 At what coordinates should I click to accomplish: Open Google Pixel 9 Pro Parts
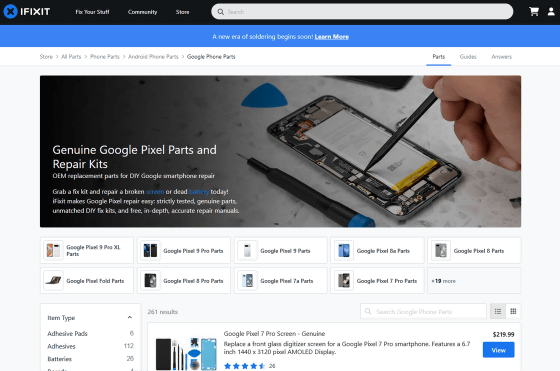[x=184, y=250]
